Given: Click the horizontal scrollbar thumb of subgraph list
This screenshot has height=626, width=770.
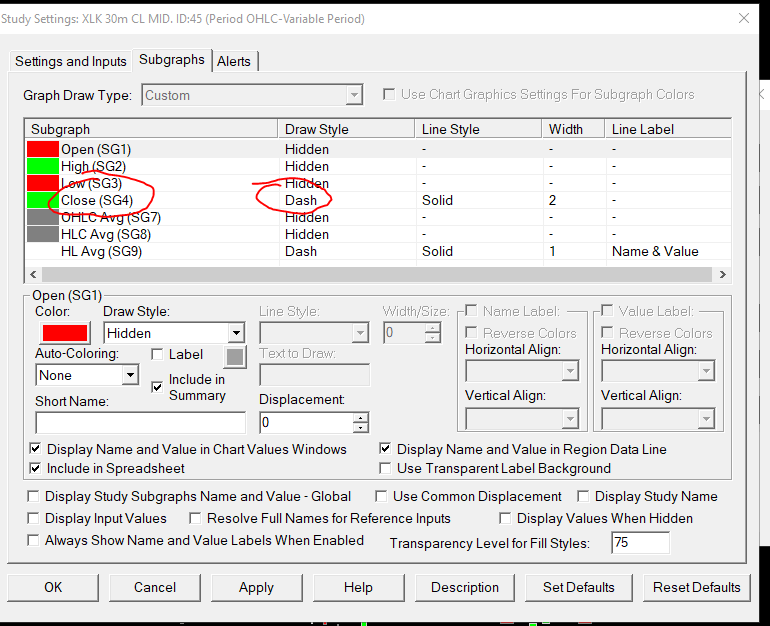Looking at the screenshot, I should tap(377, 274).
